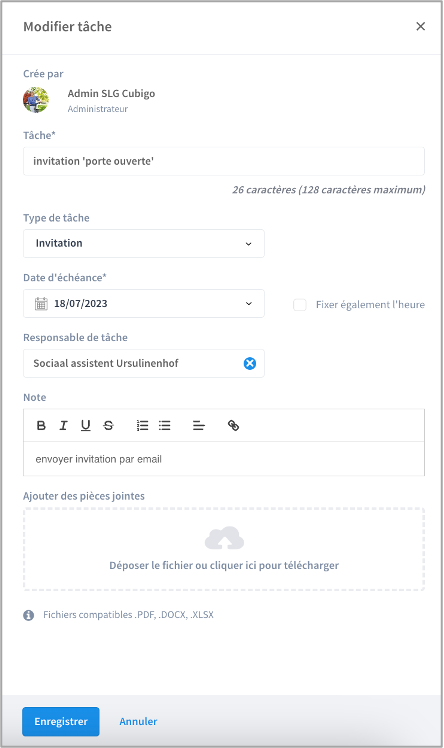The image size is (444, 748).
Task: Open the calendar icon for due date
Action: pyautogui.click(x=41, y=303)
